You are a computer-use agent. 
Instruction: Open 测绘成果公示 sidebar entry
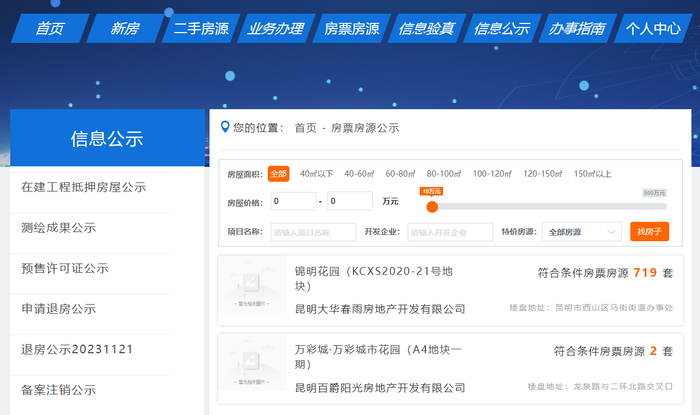[58, 228]
